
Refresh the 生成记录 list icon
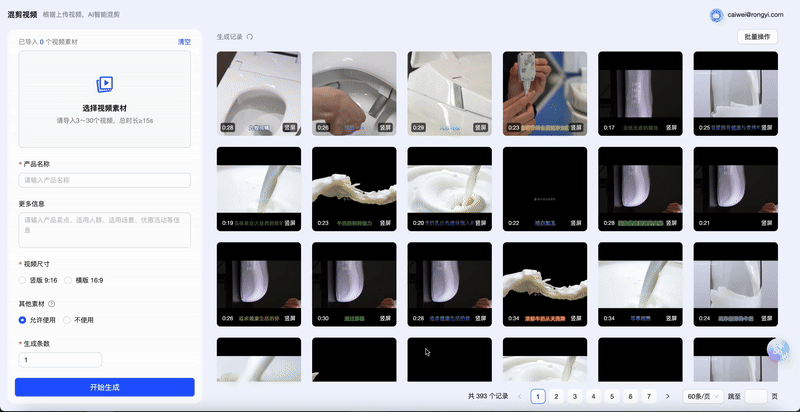[x=249, y=37]
